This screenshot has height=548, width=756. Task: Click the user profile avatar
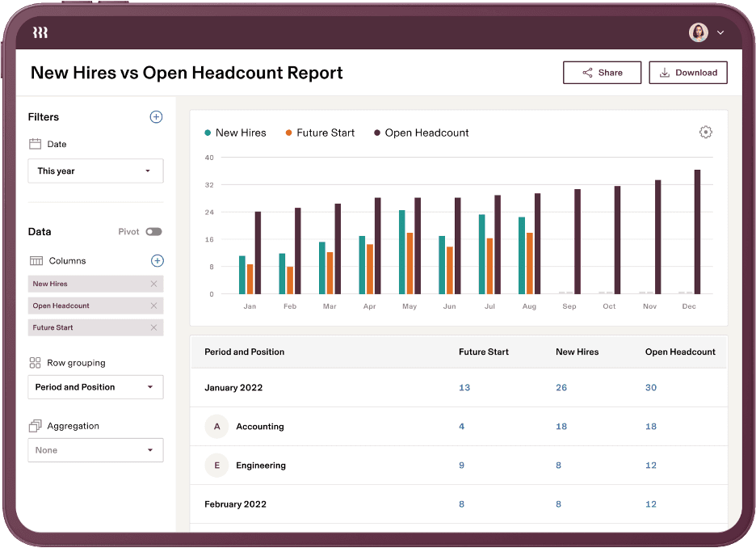[x=698, y=32]
